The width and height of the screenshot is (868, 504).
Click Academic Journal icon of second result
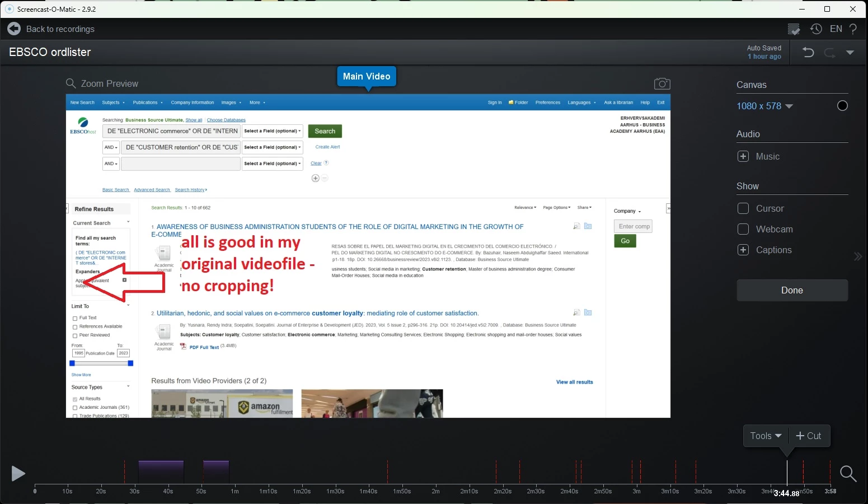coord(164,332)
